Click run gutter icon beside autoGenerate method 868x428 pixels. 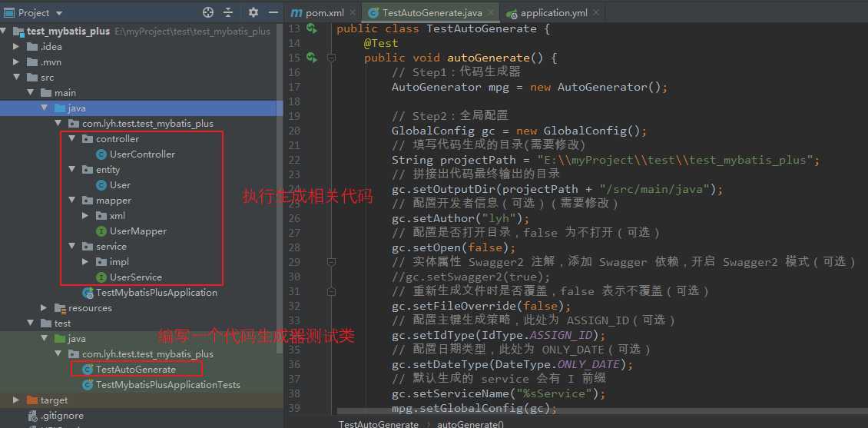pos(311,58)
